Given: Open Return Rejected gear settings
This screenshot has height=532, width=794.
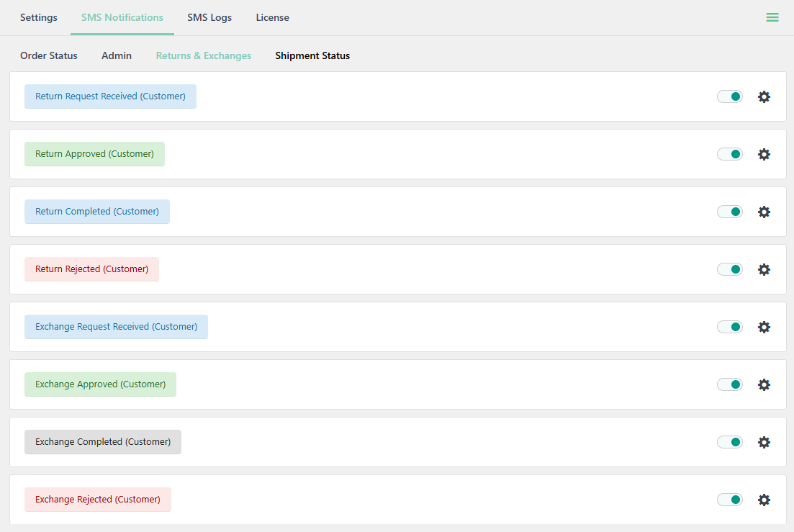Looking at the screenshot, I should (764, 269).
